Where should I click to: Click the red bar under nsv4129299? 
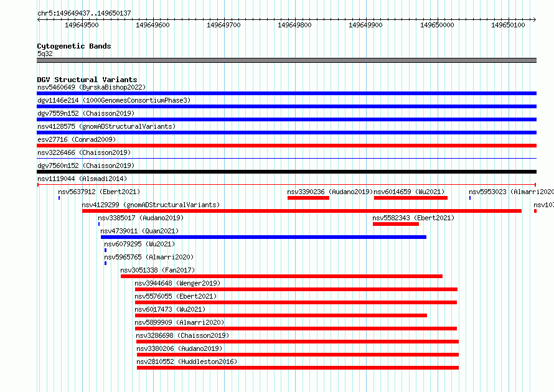(x=302, y=211)
